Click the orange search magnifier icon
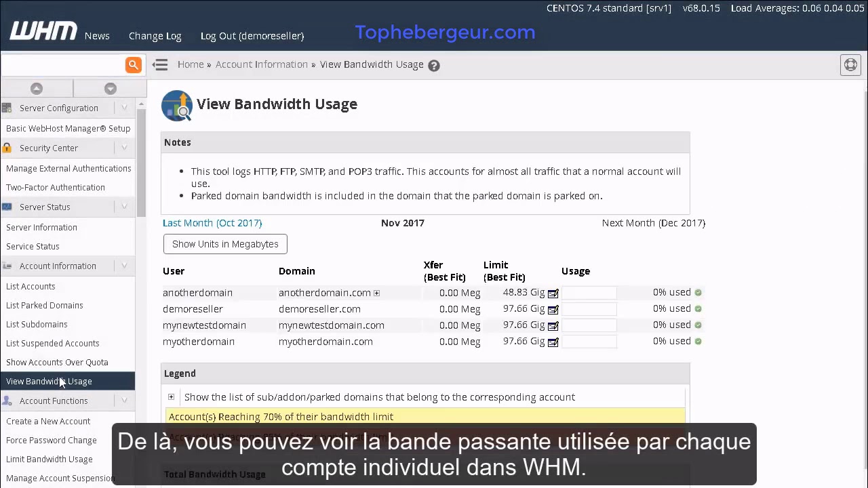 coord(133,64)
